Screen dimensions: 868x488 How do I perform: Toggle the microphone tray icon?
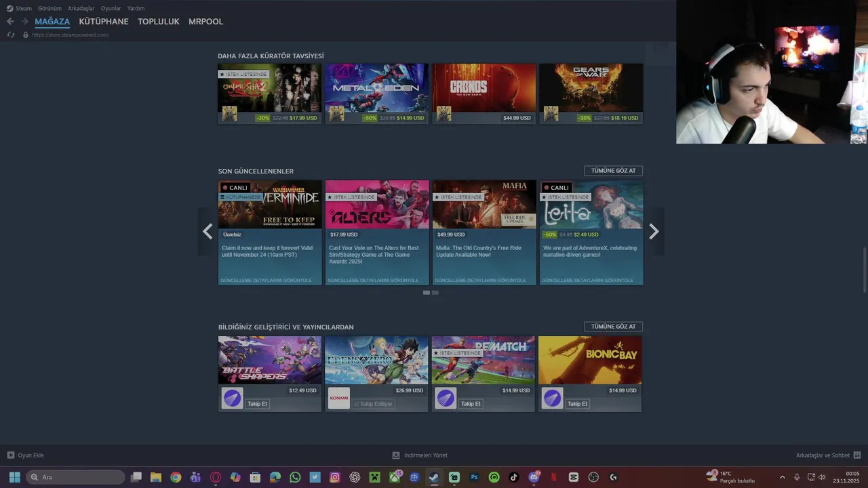tap(797, 477)
